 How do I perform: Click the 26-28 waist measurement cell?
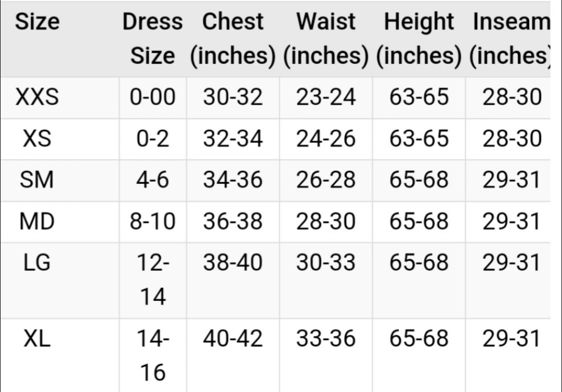(x=326, y=180)
